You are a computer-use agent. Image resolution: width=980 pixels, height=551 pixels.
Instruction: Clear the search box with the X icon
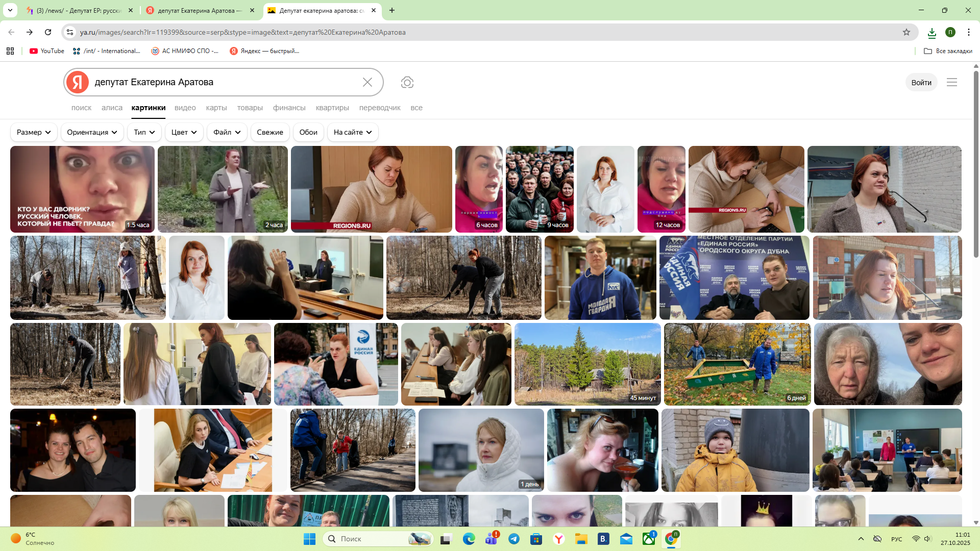click(367, 82)
